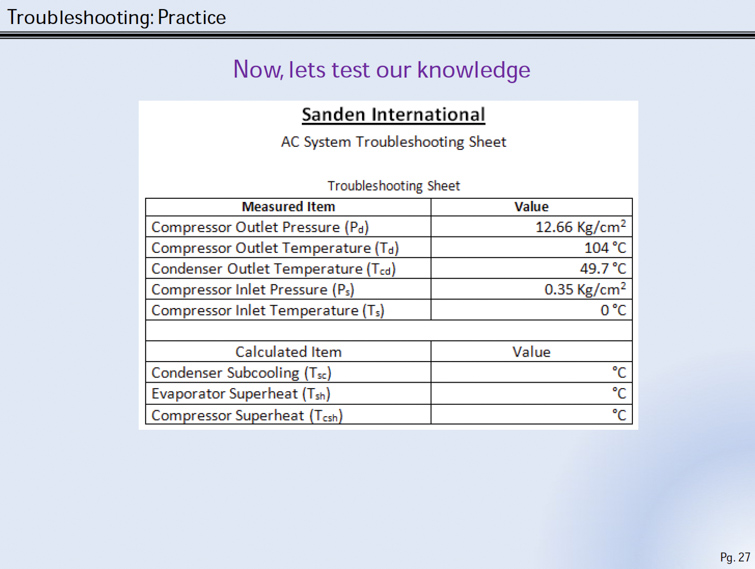
Task: Click the 'Troubleshooting Sheet' table caption
Action: click(393, 186)
